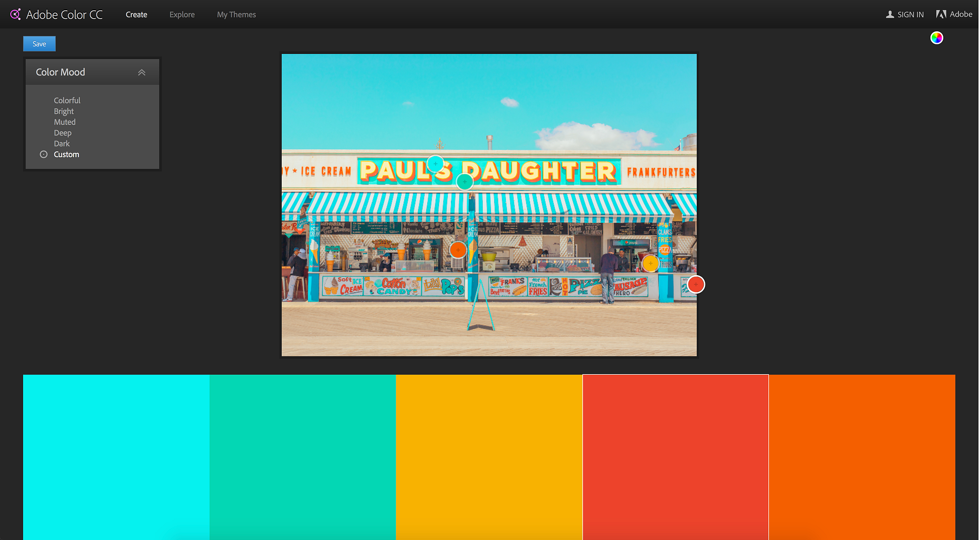Go to My Themes tab

pos(236,15)
